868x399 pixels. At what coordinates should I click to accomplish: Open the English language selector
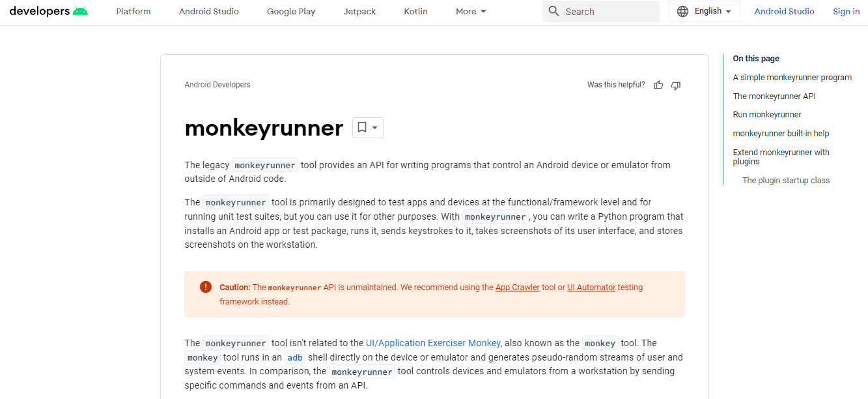click(704, 11)
